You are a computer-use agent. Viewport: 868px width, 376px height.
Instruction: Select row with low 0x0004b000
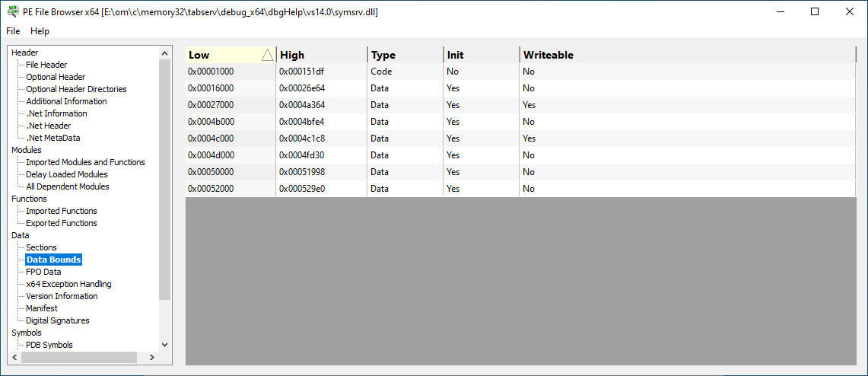click(521, 121)
